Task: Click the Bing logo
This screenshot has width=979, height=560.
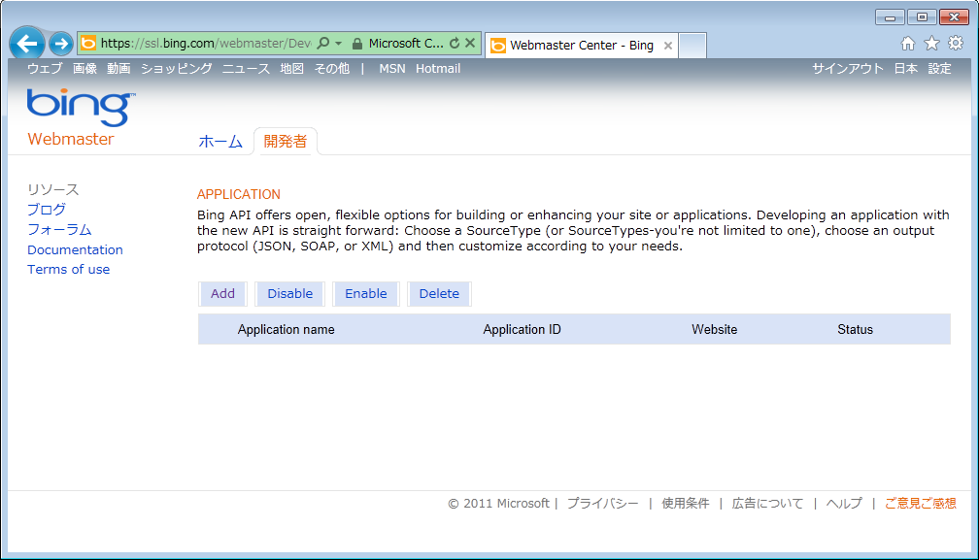Action: (82, 108)
